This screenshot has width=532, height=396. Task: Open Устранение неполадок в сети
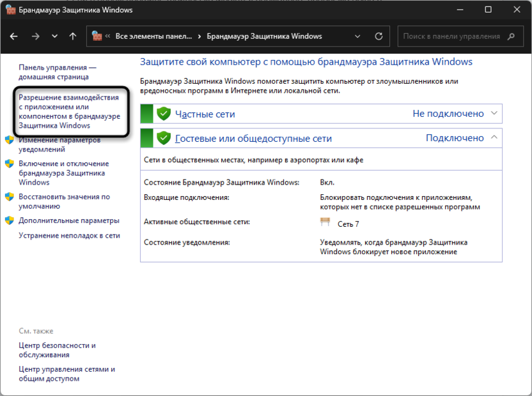click(x=69, y=236)
